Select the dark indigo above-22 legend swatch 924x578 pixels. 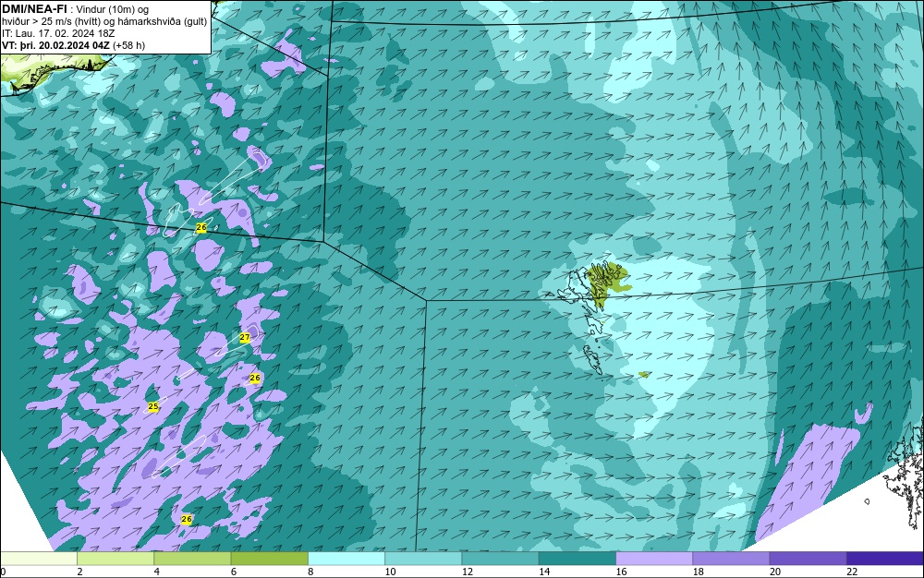885,559
